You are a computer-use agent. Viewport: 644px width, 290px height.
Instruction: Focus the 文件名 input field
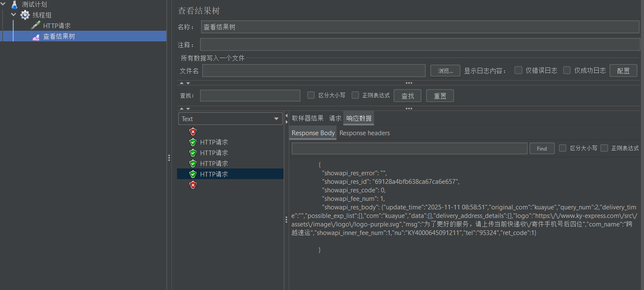(x=314, y=71)
